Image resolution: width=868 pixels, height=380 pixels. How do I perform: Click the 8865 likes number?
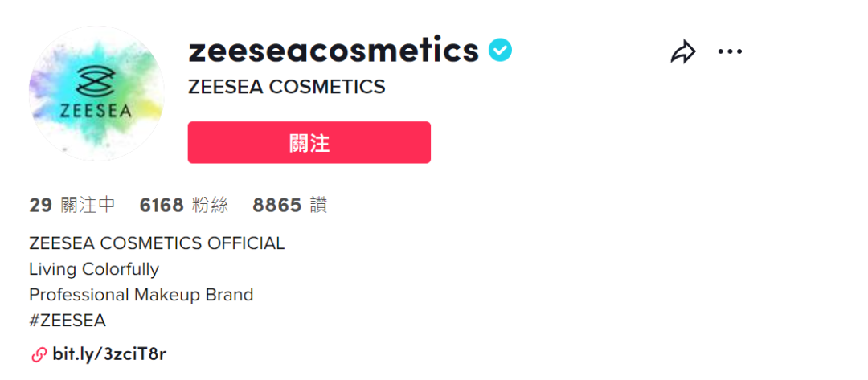(276, 206)
